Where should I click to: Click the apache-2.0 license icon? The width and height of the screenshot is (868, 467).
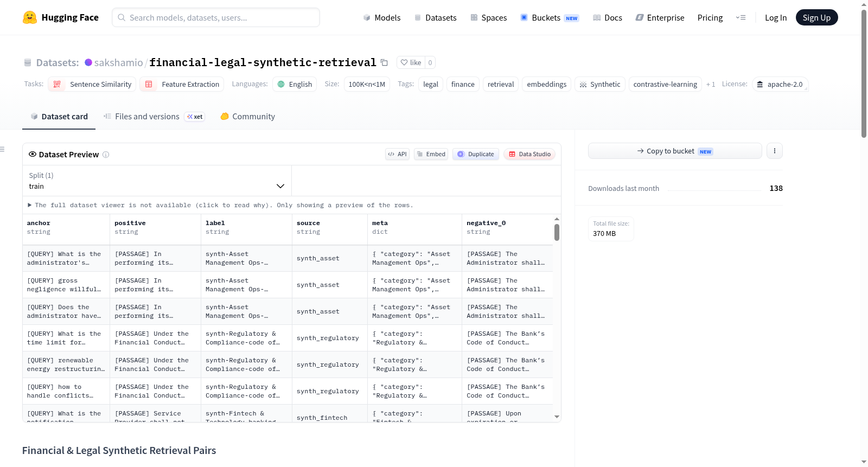760,84
